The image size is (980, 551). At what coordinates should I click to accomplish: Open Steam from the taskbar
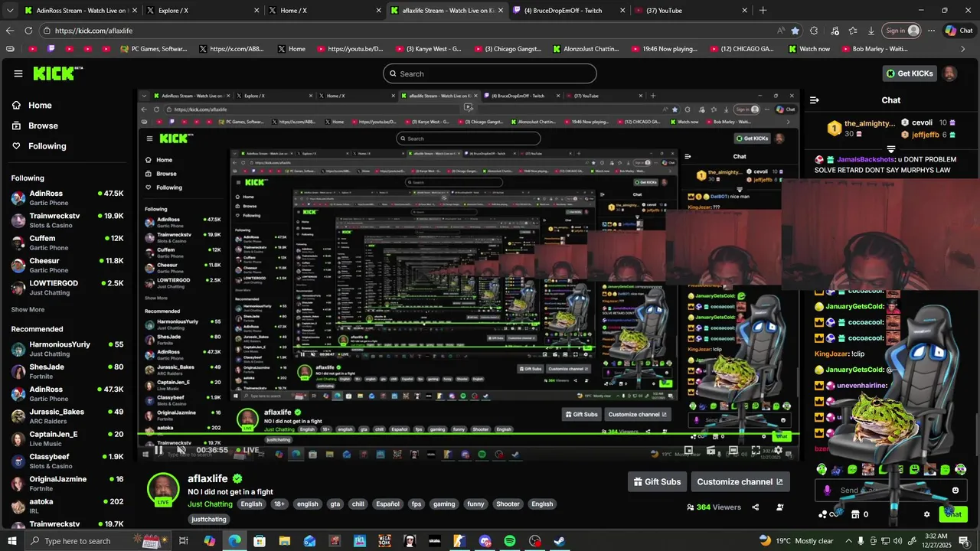click(560, 541)
